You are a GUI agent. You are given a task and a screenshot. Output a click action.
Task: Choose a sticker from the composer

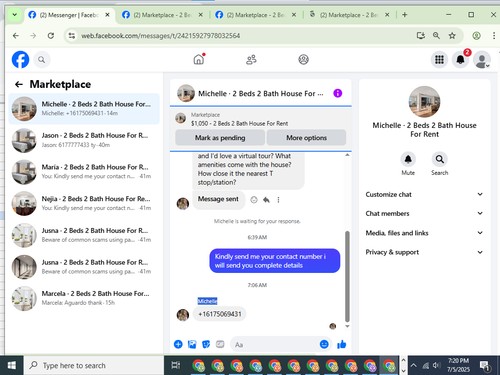coord(206,344)
